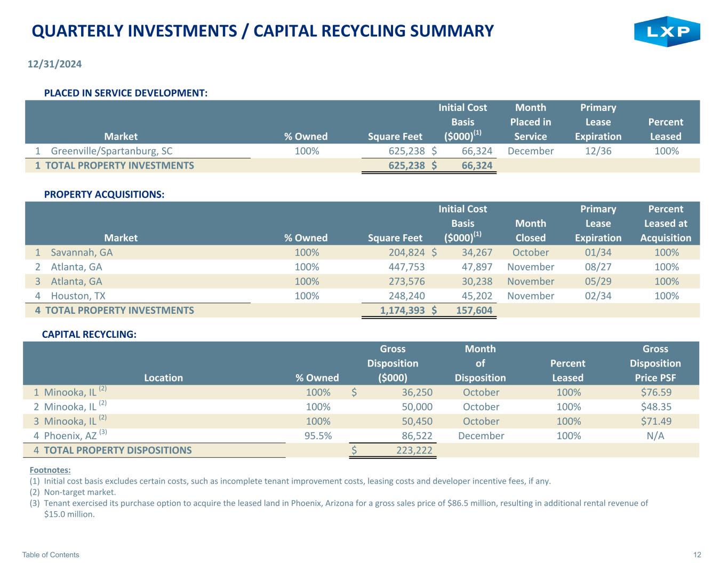Viewport: 728px width, 563px height.
Task: Click the 50,450 gross disposition value
Action: [x=417, y=421]
